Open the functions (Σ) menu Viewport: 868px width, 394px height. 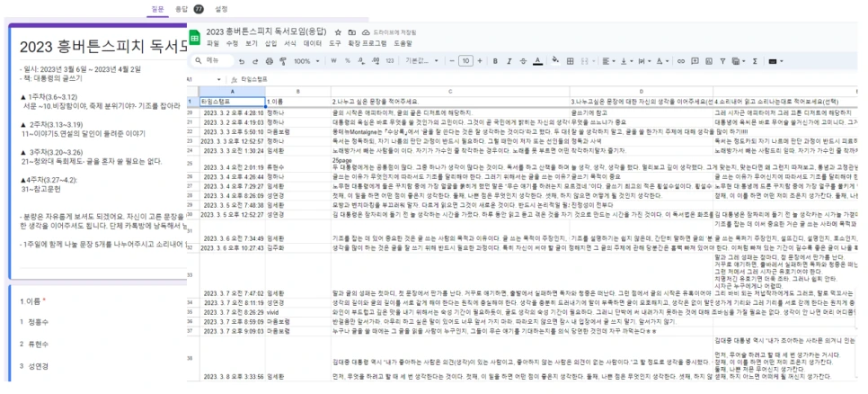point(755,61)
